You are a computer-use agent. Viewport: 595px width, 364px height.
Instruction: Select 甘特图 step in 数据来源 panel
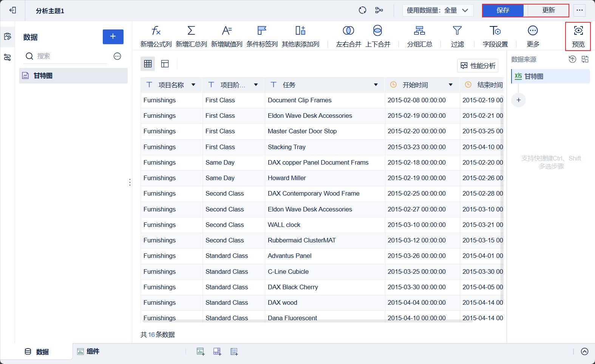click(x=550, y=76)
